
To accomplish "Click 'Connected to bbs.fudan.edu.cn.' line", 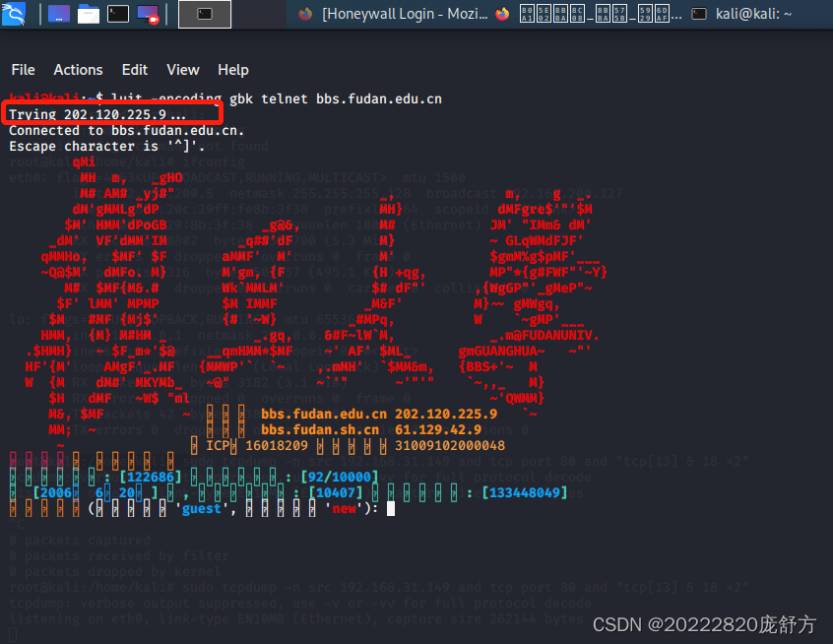I will click(126, 130).
